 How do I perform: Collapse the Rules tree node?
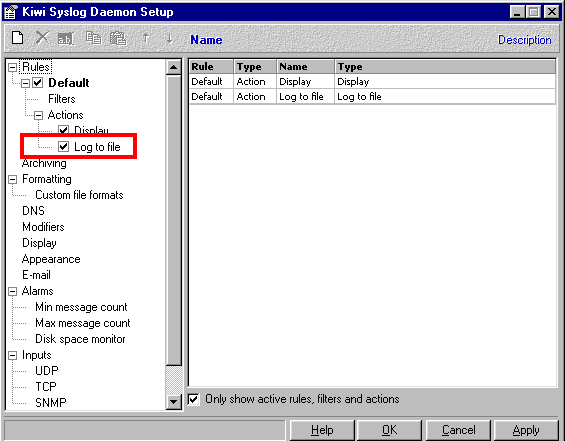tap(13, 67)
